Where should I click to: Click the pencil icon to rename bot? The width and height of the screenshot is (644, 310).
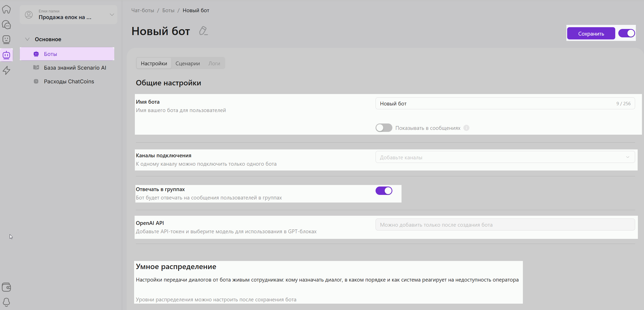203,31
